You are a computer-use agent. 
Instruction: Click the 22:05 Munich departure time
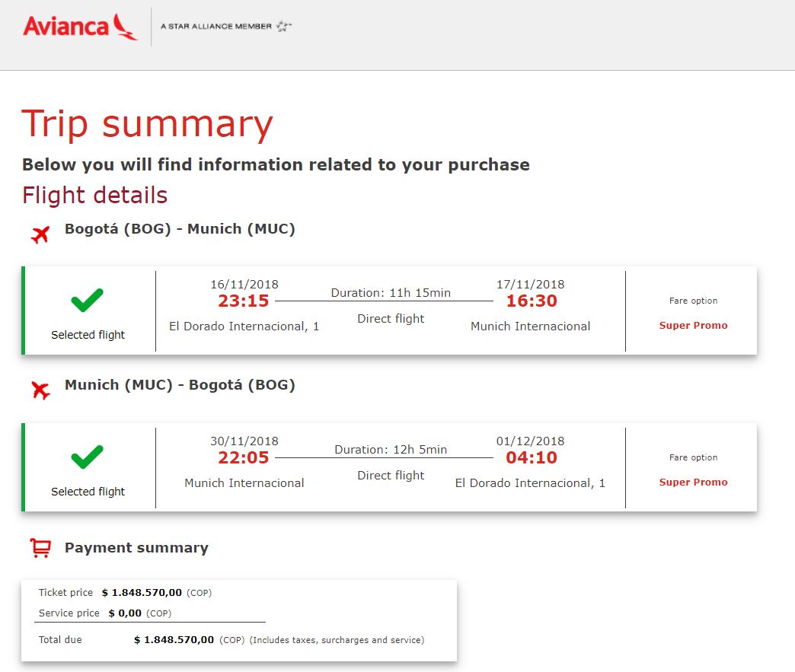[244, 458]
